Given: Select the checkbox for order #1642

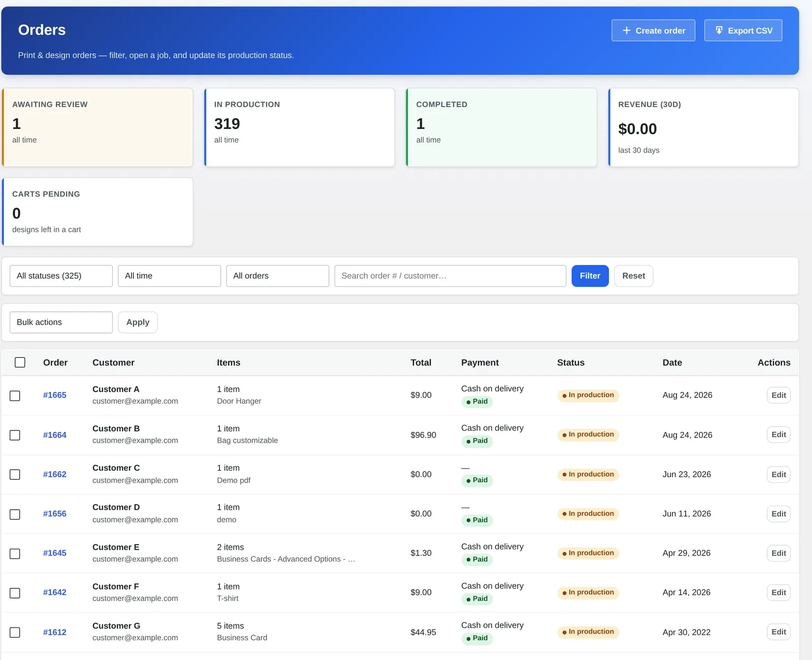Looking at the screenshot, I should pos(15,592).
